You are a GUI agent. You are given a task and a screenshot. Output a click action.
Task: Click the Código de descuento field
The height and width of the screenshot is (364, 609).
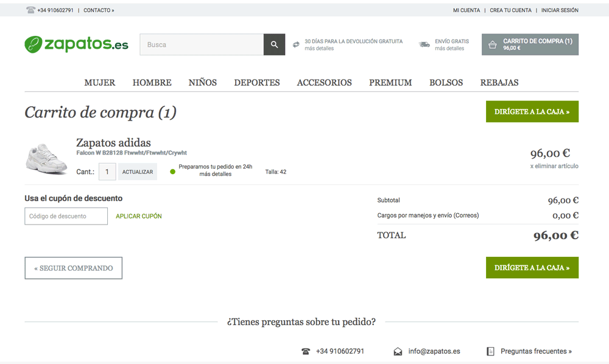click(x=66, y=216)
